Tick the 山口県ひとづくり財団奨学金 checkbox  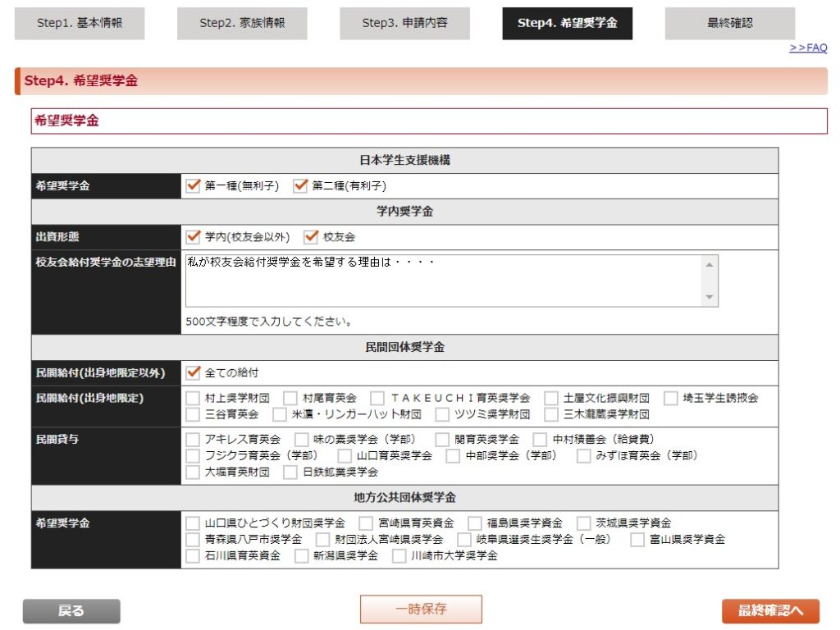194,523
